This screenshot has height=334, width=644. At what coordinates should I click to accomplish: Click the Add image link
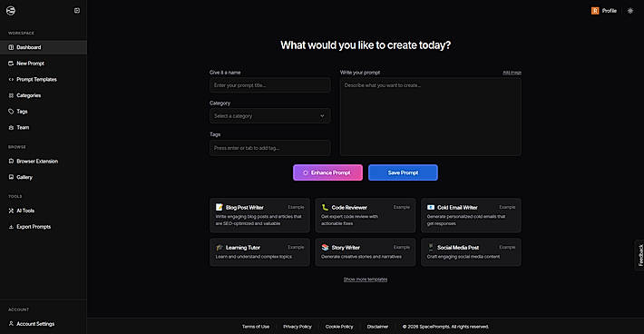[512, 73]
